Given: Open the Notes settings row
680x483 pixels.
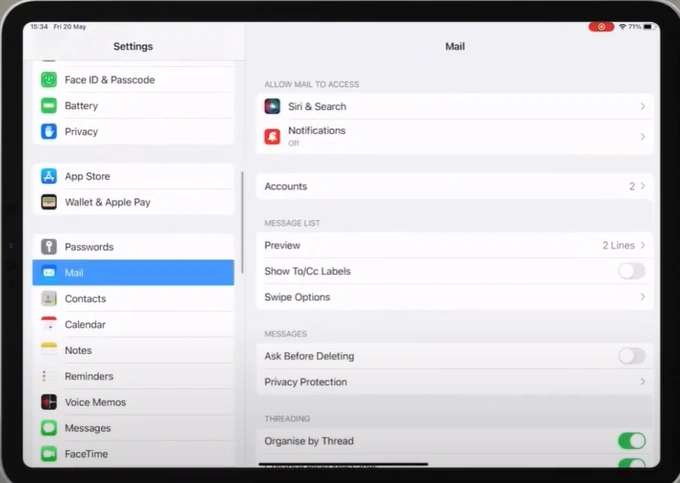Looking at the screenshot, I should (133, 350).
